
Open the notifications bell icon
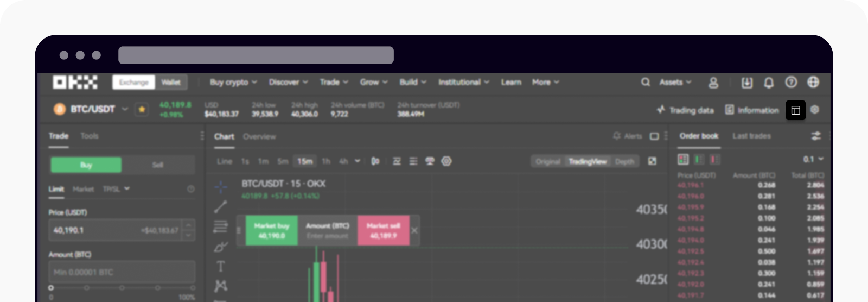coord(769,83)
